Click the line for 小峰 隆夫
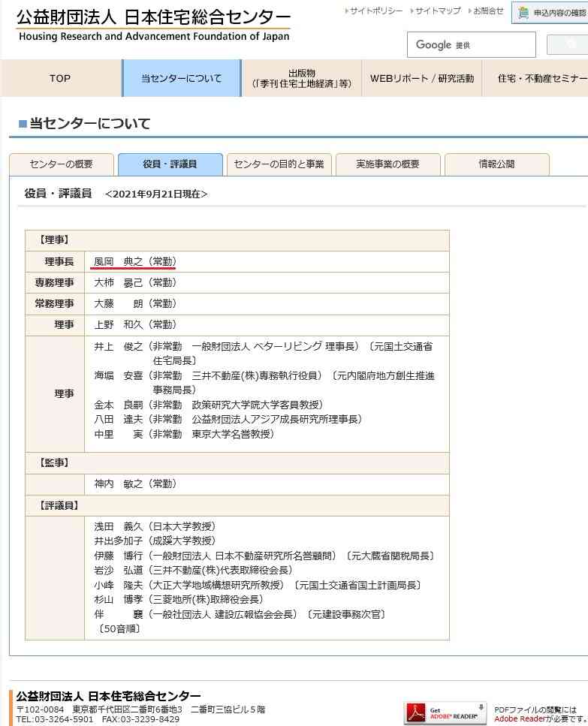The width and height of the screenshot is (588, 726). 258,586
